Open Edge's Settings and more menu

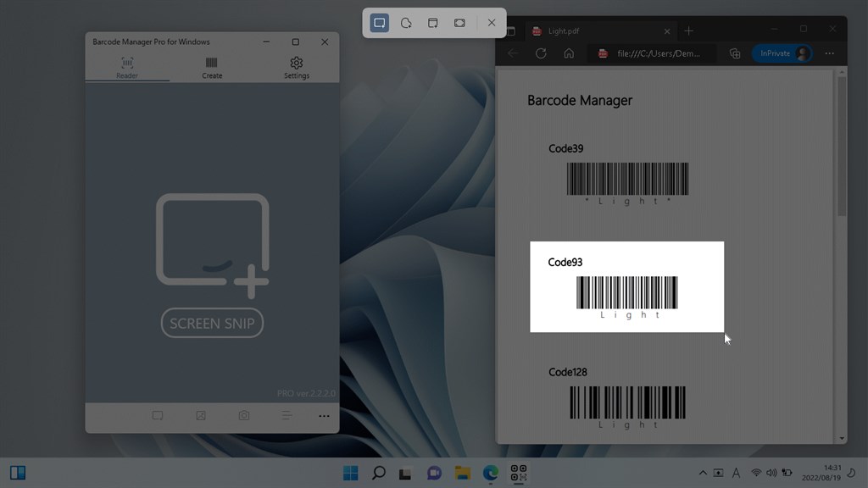830,53
